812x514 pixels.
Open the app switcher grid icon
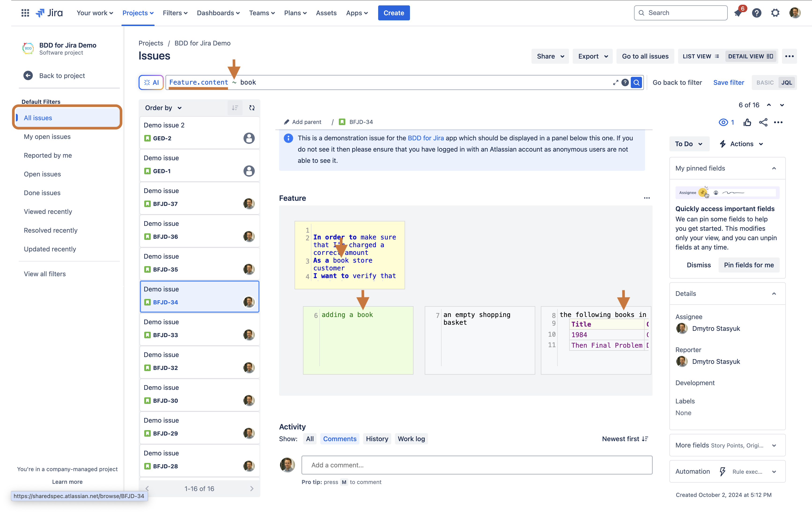25,13
